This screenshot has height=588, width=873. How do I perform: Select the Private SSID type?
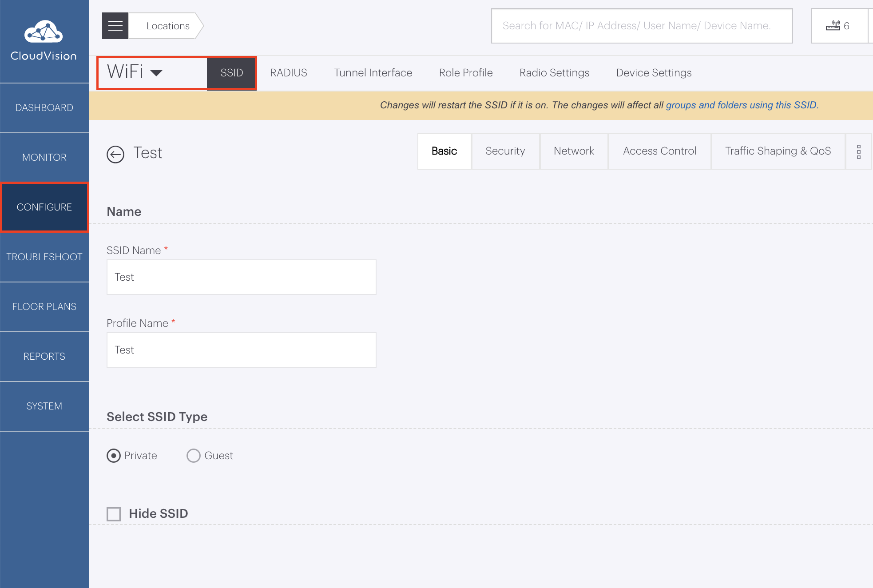pos(113,455)
